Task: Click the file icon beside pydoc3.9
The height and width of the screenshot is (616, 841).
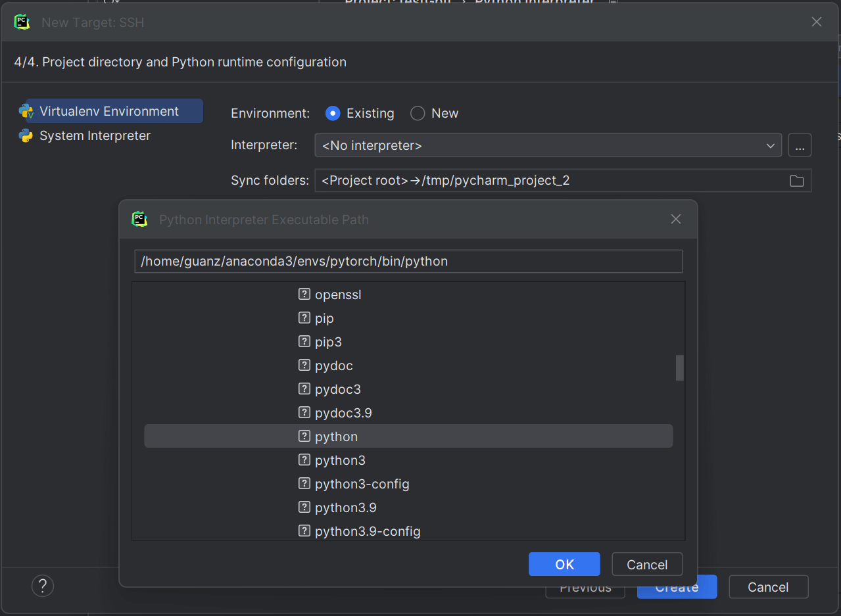Action: (304, 412)
